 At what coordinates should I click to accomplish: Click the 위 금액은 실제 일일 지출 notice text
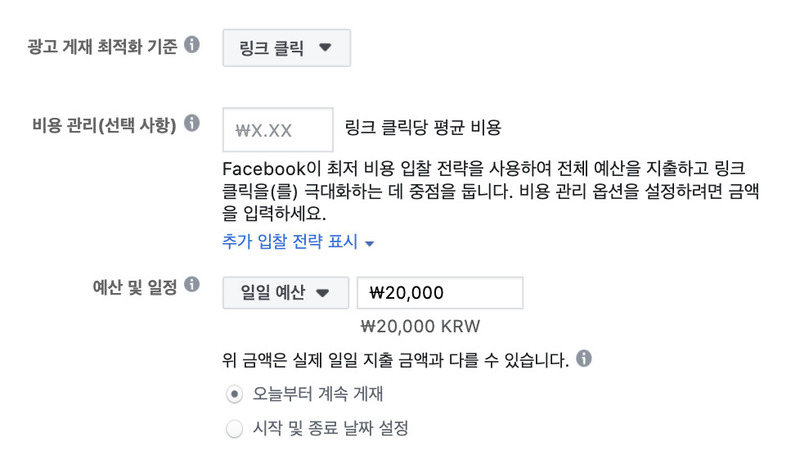[395, 360]
